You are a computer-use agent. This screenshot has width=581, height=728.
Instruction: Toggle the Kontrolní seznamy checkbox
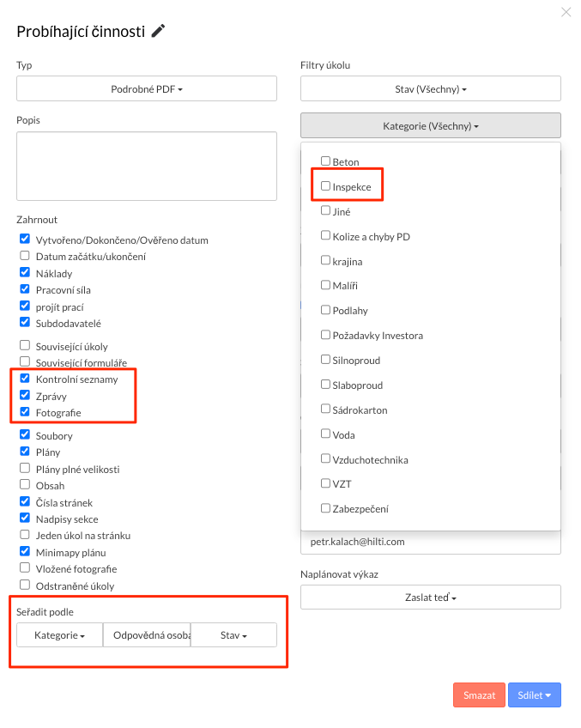(25, 379)
